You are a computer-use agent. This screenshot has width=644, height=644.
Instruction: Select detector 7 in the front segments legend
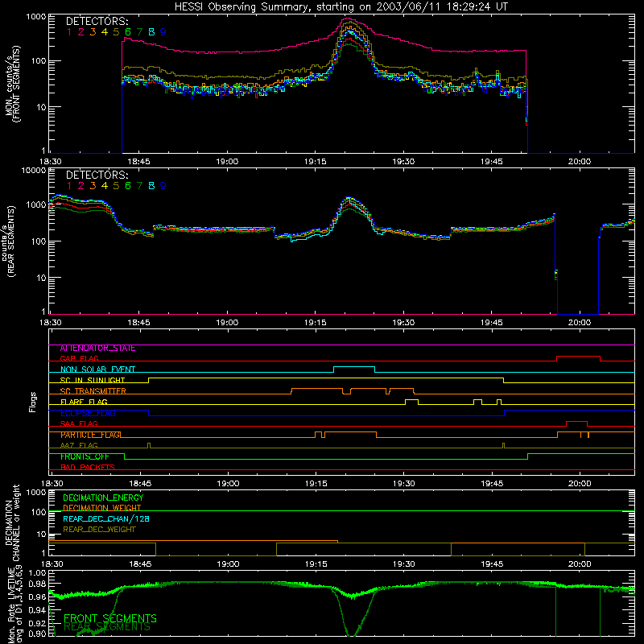(x=139, y=31)
